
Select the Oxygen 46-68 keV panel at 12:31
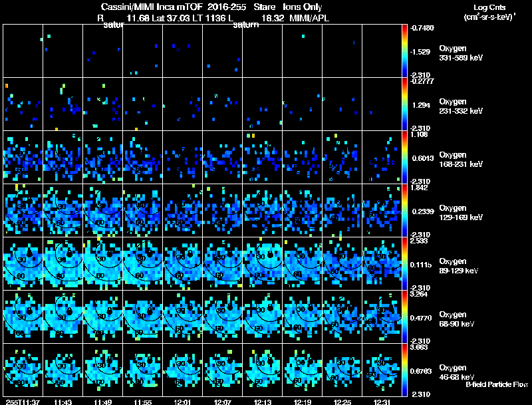[x=382, y=370]
